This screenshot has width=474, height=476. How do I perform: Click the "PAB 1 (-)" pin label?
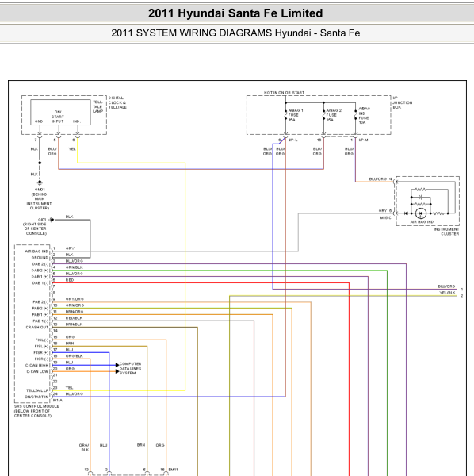click(40, 321)
